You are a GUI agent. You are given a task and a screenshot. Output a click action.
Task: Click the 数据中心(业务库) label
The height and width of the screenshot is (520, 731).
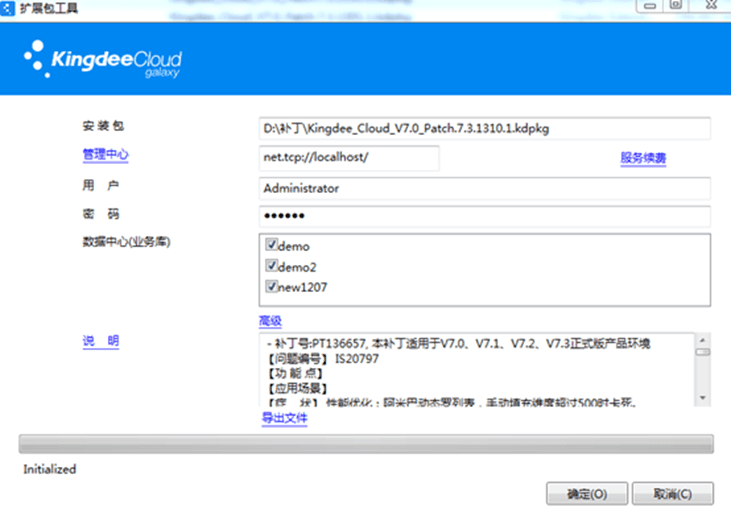pos(126,242)
